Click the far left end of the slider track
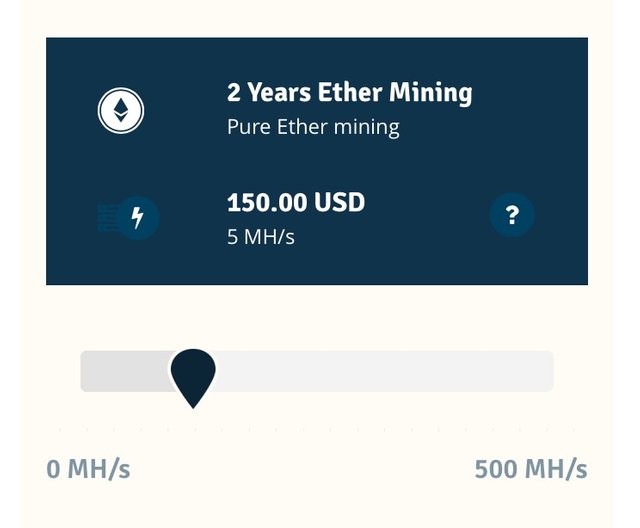Image resolution: width=640 pixels, height=528 pixels. [x=87, y=371]
